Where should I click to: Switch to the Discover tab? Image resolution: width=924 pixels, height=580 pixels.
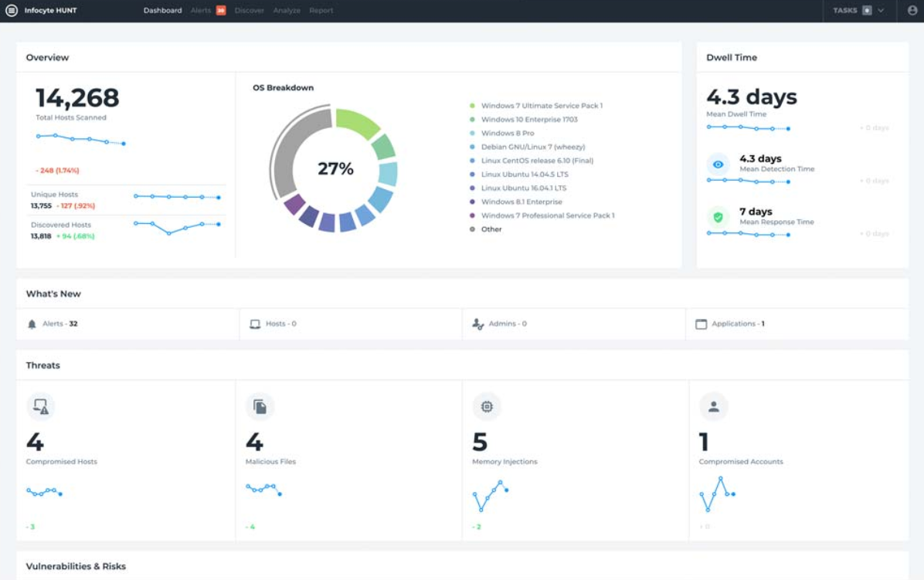(x=249, y=11)
